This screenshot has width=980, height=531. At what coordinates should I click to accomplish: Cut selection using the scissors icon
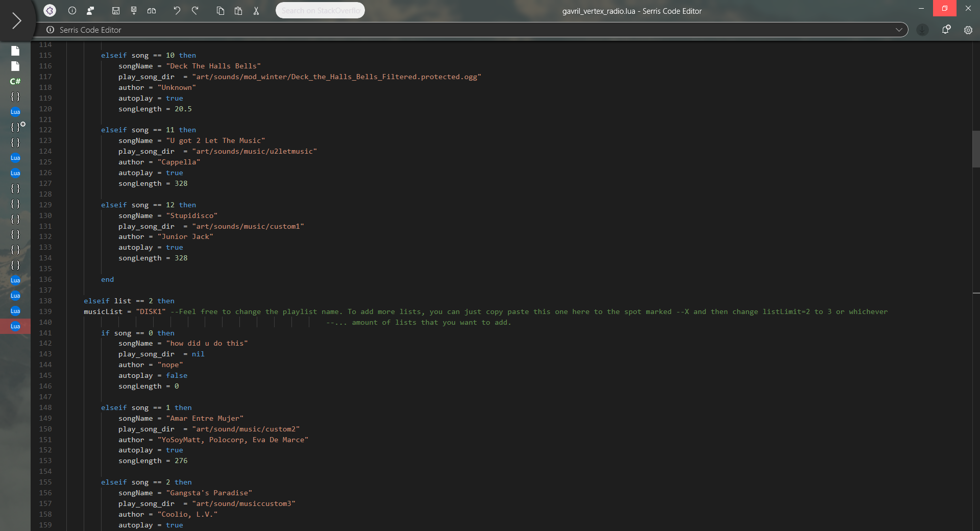tap(256, 10)
